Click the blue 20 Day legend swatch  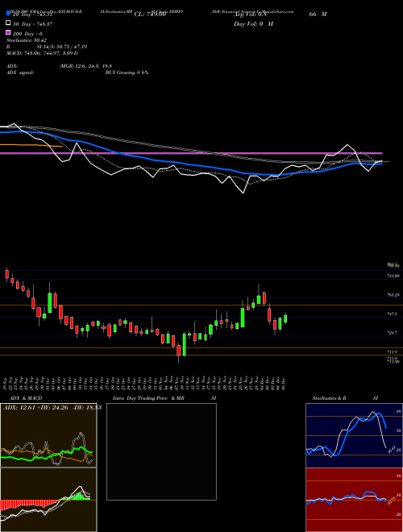pos(8,13)
